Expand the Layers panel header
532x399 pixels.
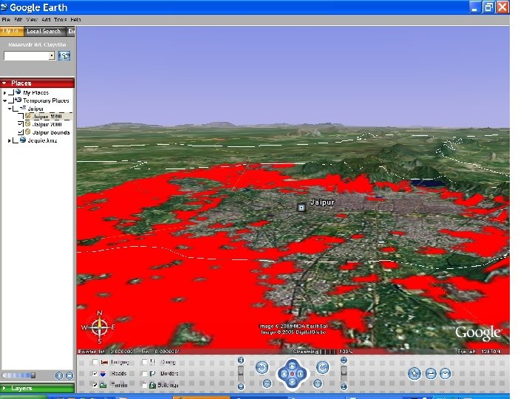pos(38,388)
